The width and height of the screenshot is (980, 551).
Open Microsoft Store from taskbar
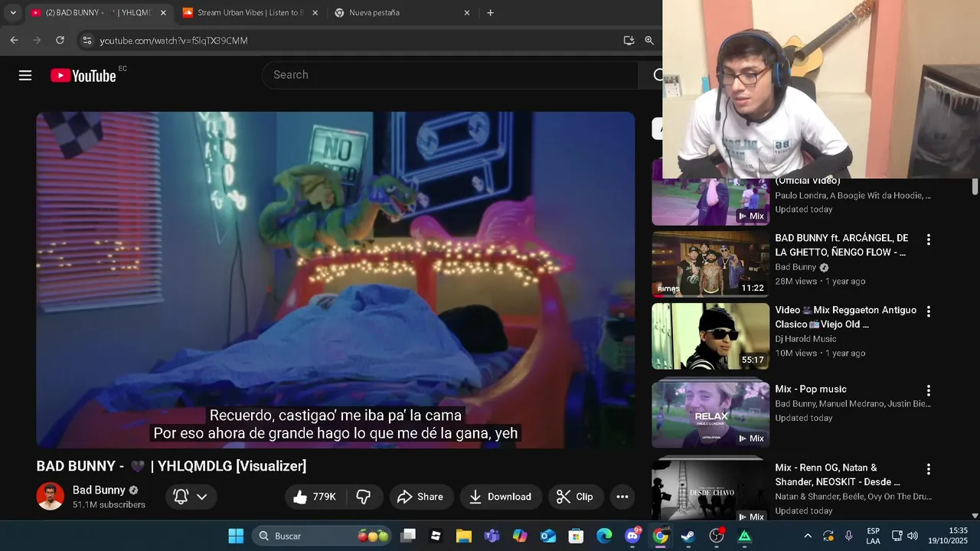[x=576, y=536]
